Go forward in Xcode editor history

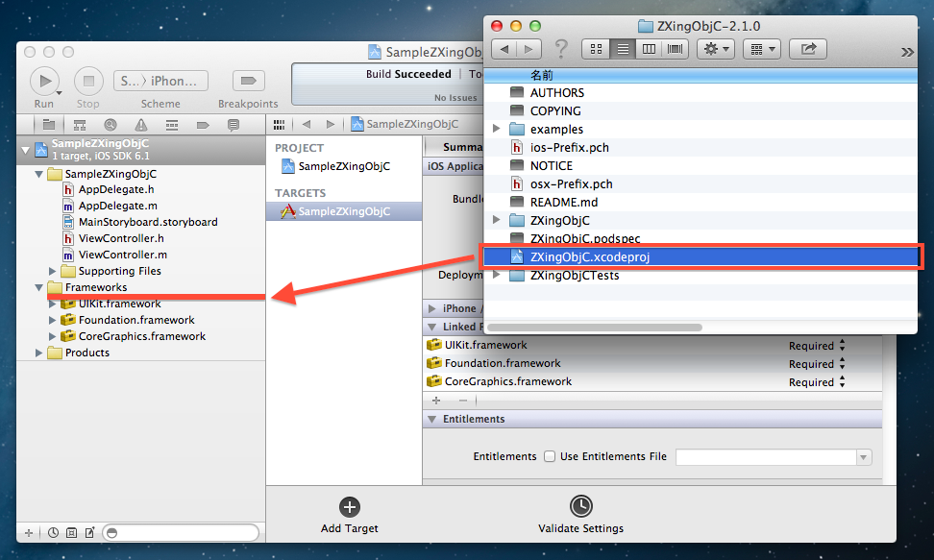tap(331, 124)
